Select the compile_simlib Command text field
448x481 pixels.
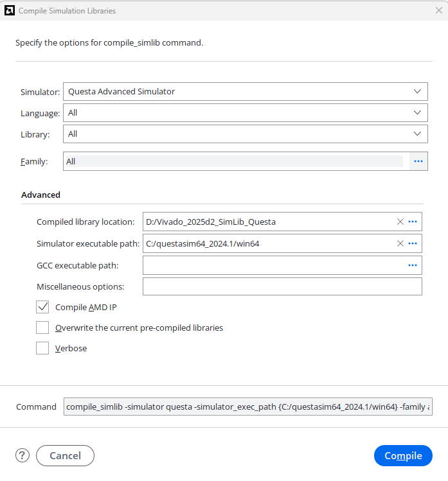point(248,407)
